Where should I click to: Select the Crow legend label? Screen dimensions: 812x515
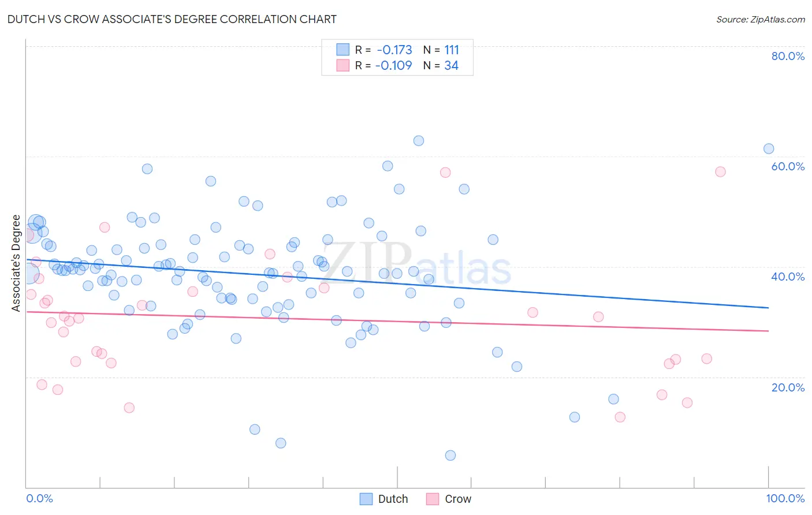pyautogui.click(x=458, y=499)
